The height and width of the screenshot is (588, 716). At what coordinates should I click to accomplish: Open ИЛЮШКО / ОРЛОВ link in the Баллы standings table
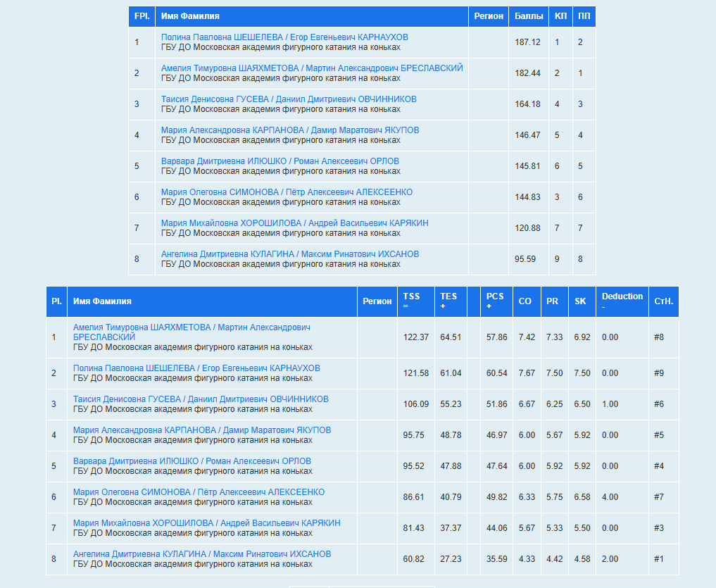click(280, 161)
